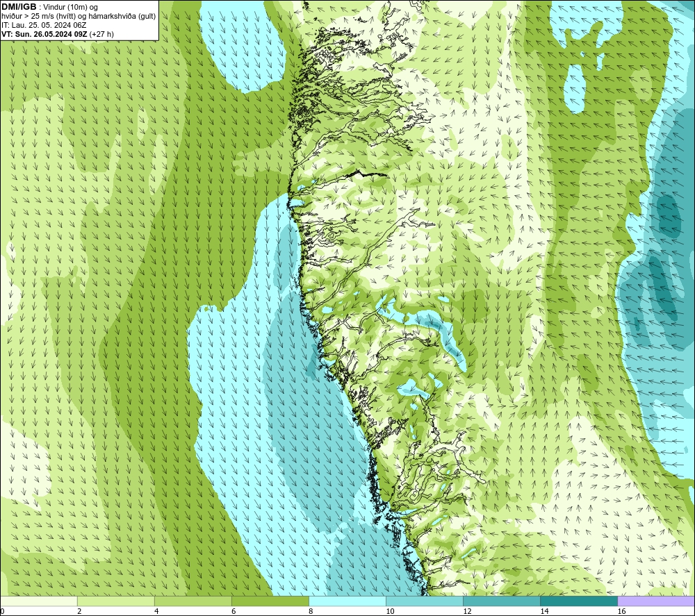
Task: Click the scale label "14"
Action: coord(544,611)
